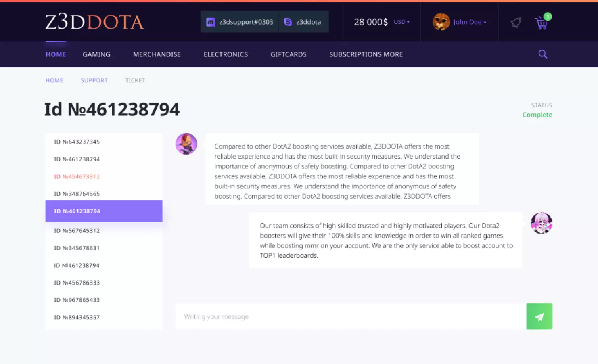Open the Giftcards menu item
Viewport: 598px width, 364px height.
point(289,54)
